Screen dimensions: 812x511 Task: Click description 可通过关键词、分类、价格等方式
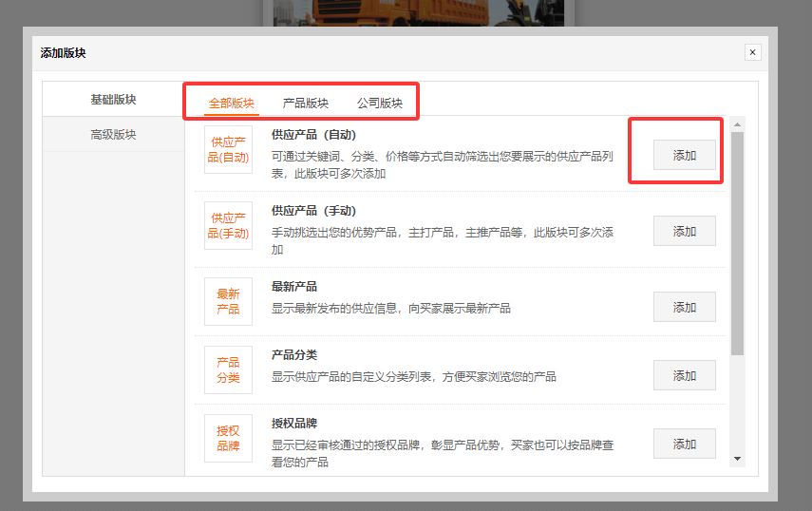pos(443,164)
